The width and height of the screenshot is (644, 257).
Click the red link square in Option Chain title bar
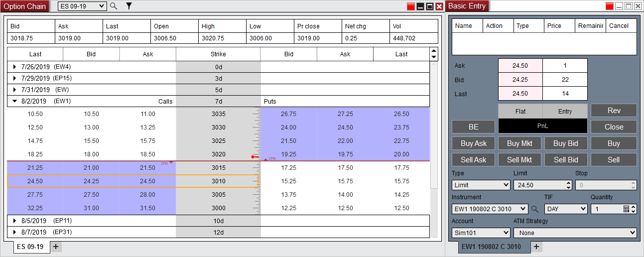[410, 6]
